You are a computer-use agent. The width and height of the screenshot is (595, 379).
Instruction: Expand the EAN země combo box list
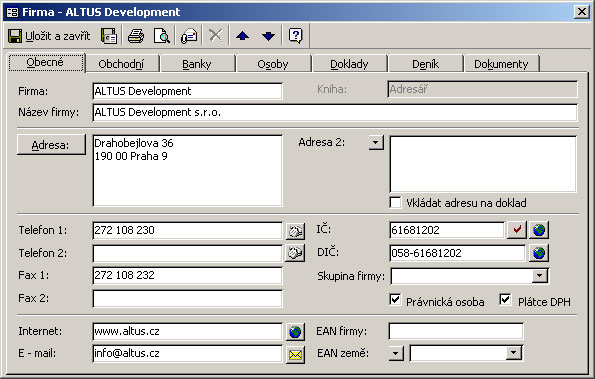(x=513, y=353)
